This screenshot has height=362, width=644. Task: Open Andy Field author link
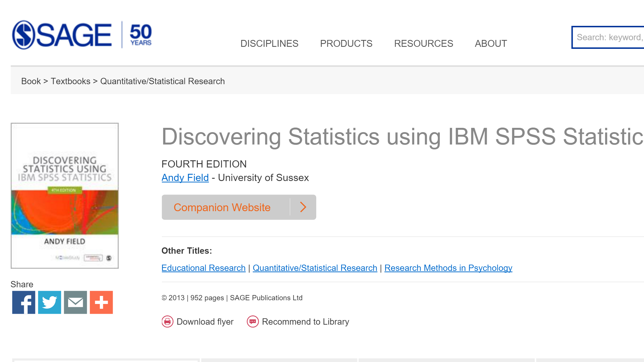click(x=185, y=178)
